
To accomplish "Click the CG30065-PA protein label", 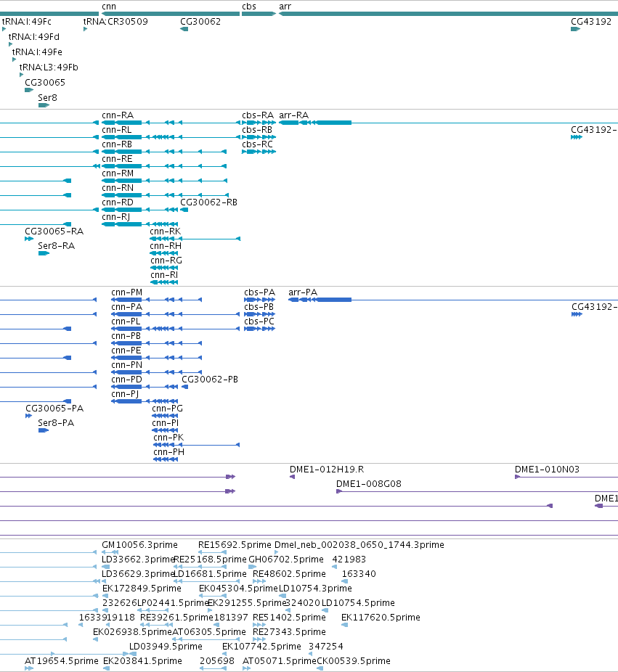I will 54,409.
